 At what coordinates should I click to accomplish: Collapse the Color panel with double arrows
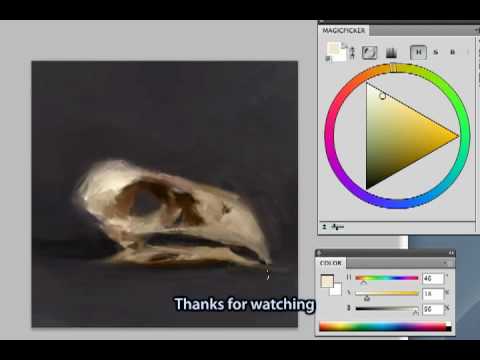click(x=451, y=253)
